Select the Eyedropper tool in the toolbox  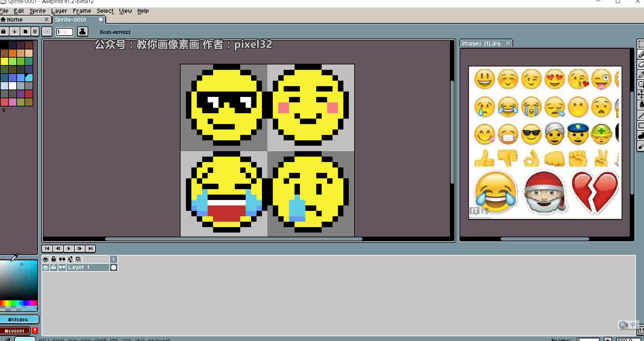pos(641,75)
